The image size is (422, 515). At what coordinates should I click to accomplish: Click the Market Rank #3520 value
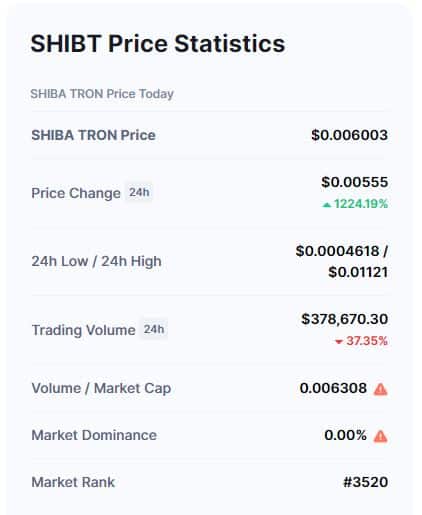pos(366,482)
